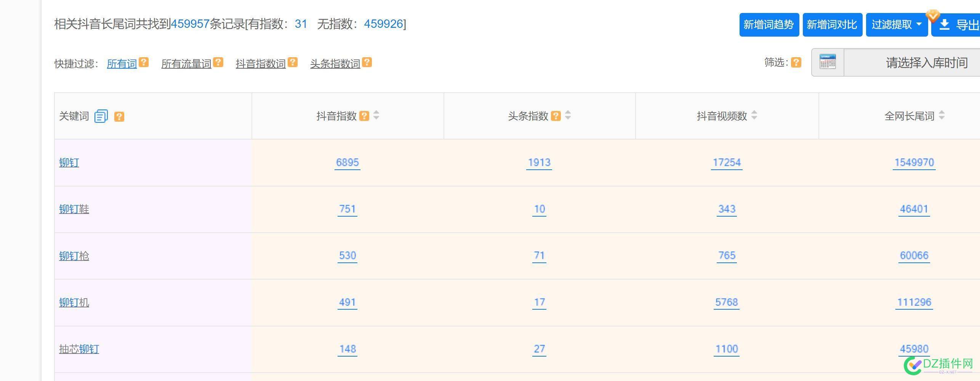The image size is (980, 381).
Task: Click the help icon beside 头条指数 column header
Action: [x=556, y=116]
